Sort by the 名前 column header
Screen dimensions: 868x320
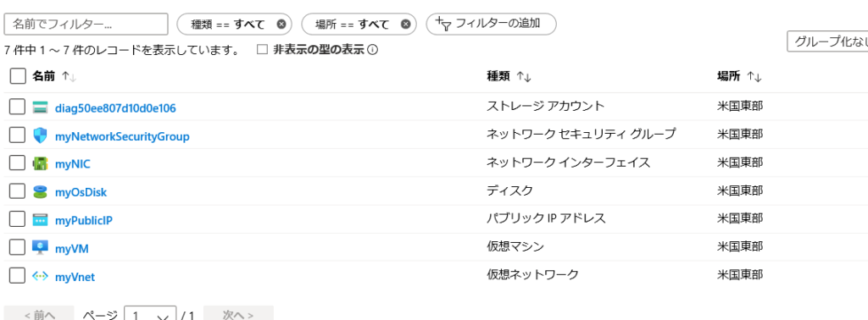(x=54, y=77)
